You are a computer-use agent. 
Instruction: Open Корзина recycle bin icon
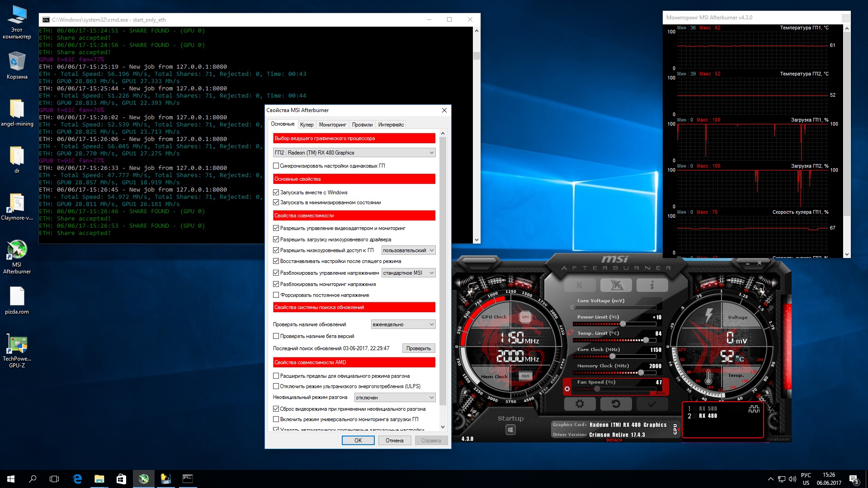pos(17,66)
